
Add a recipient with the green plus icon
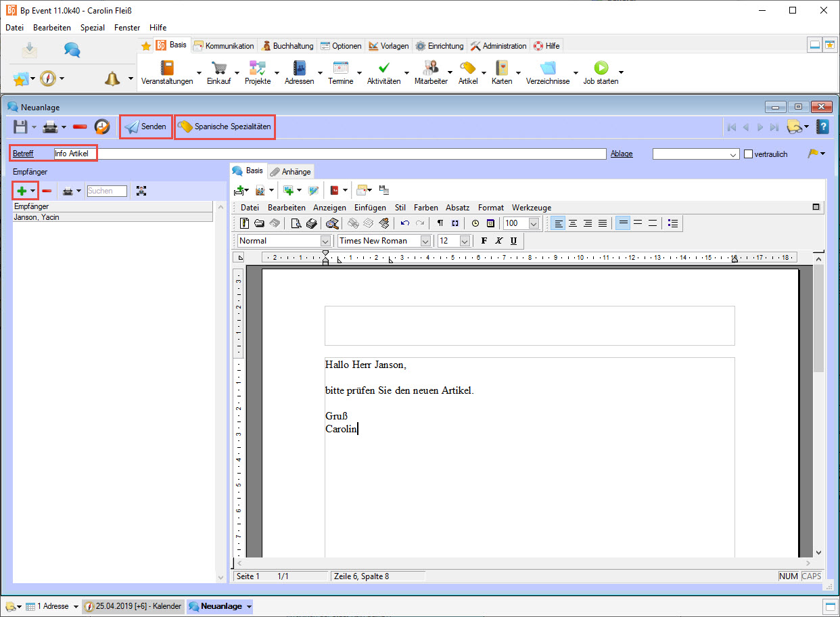coord(22,191)
